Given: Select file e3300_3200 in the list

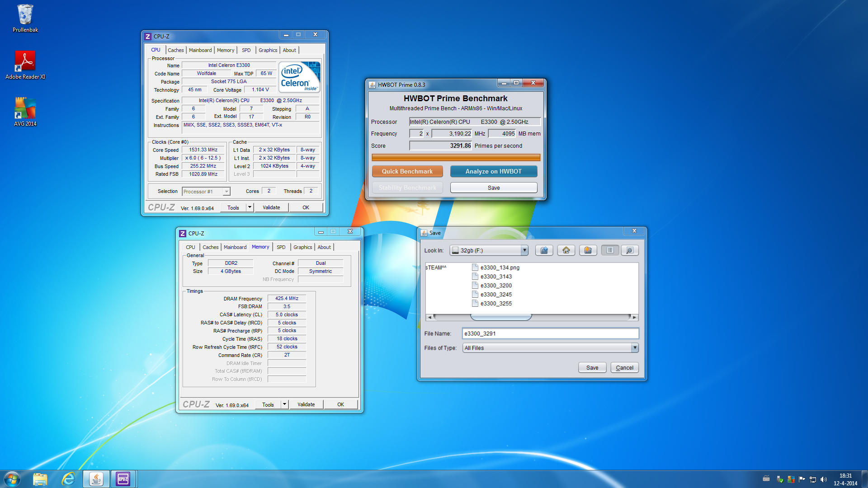Looking at the screenshot, I should coord(492,286).
